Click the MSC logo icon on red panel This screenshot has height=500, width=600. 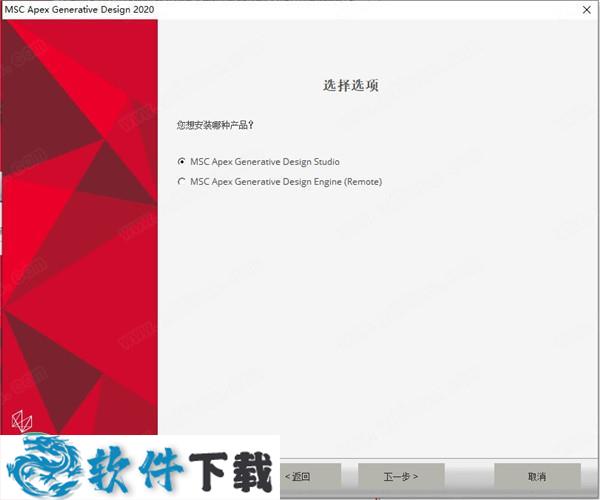(x=22, y=421)
